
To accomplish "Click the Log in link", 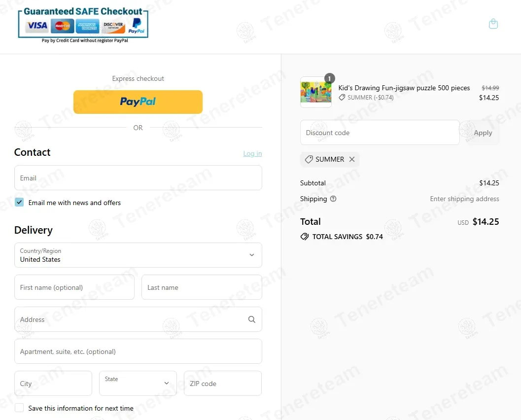I will (x=252, y=153).
